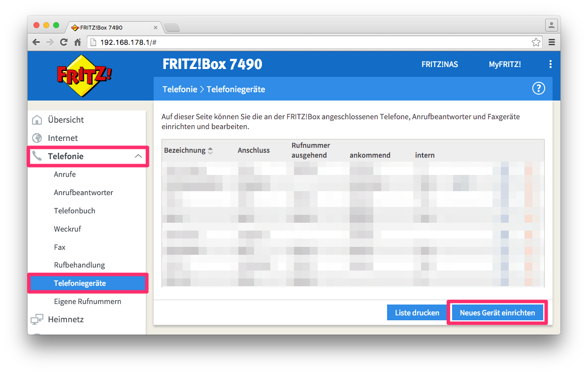Image resolution: width=588 pixels, height=374 pixels.
Task: Click the FRITZ! logo
Action: click(84, 75)
